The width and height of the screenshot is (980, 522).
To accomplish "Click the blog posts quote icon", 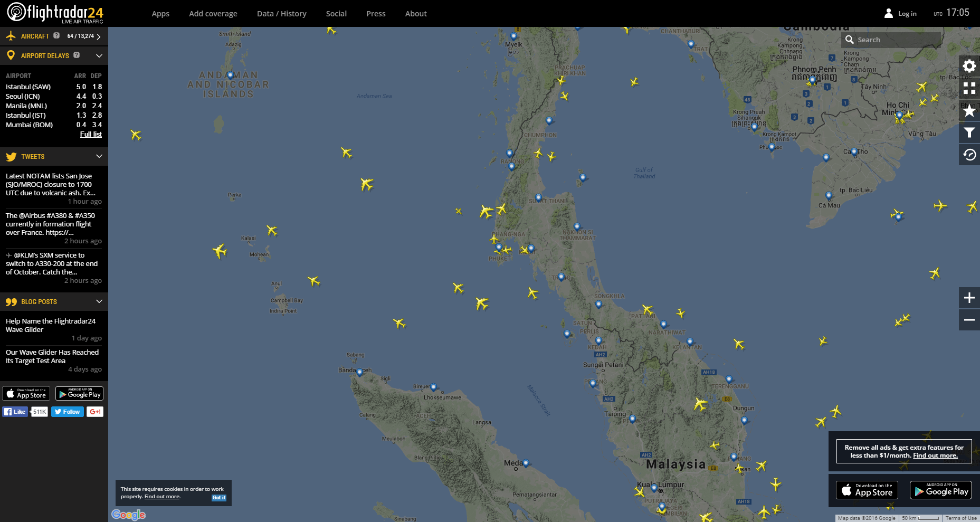I will coord(11,302).
